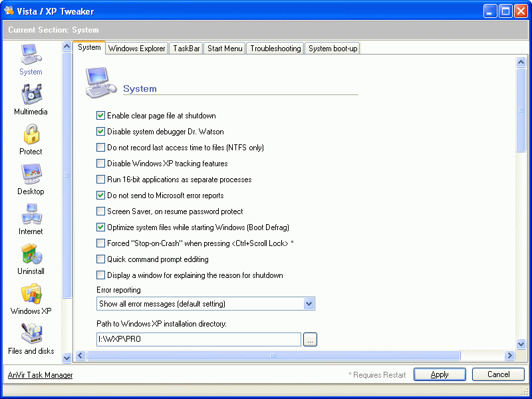Click the Vista / XP Tweaker title bar icon
532x399 pixels.
pyautogui.click(x=9, y=11)
